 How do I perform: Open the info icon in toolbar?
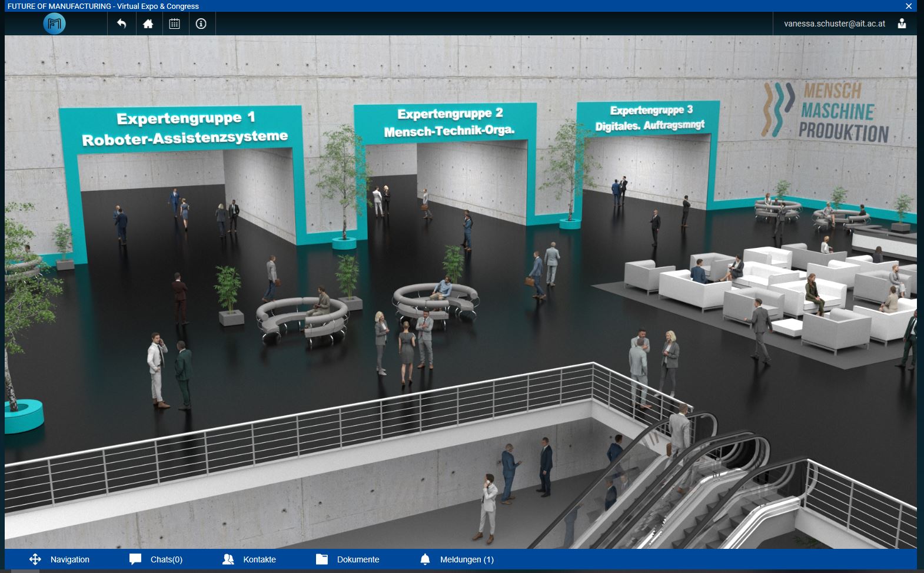(201, 24)
